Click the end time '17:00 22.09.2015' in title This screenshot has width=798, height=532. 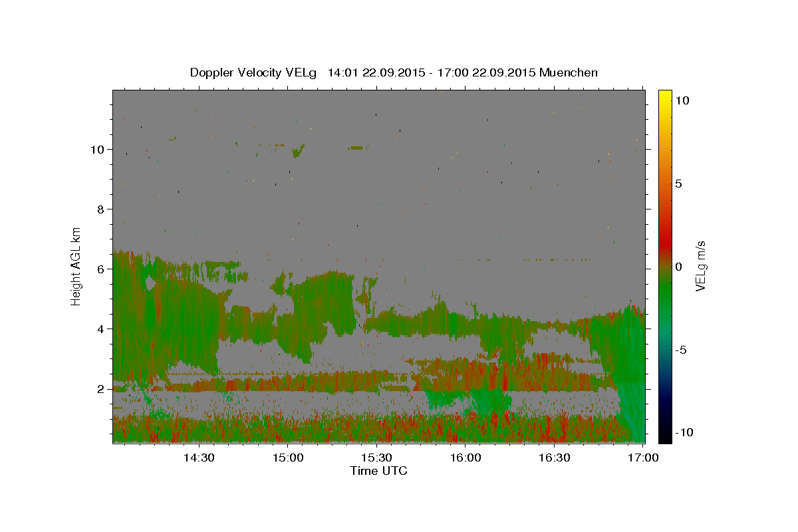487,72
